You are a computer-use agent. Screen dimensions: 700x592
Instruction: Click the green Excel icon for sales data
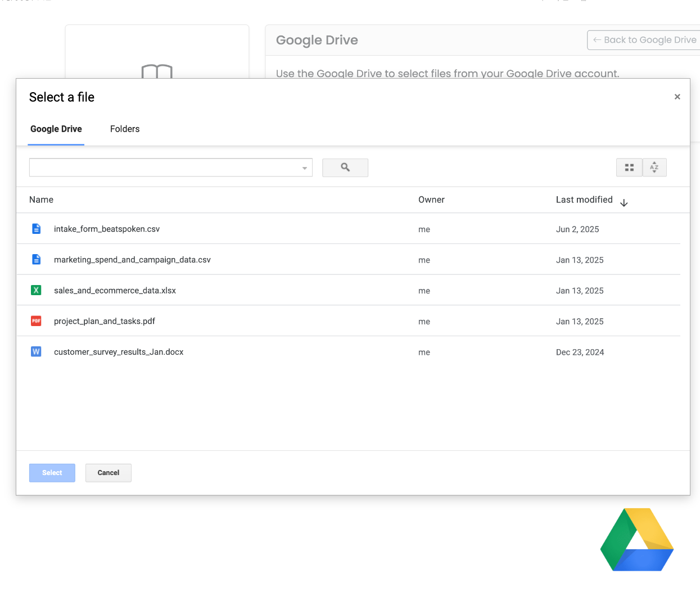pyautogui.click(x=36, y=290)
